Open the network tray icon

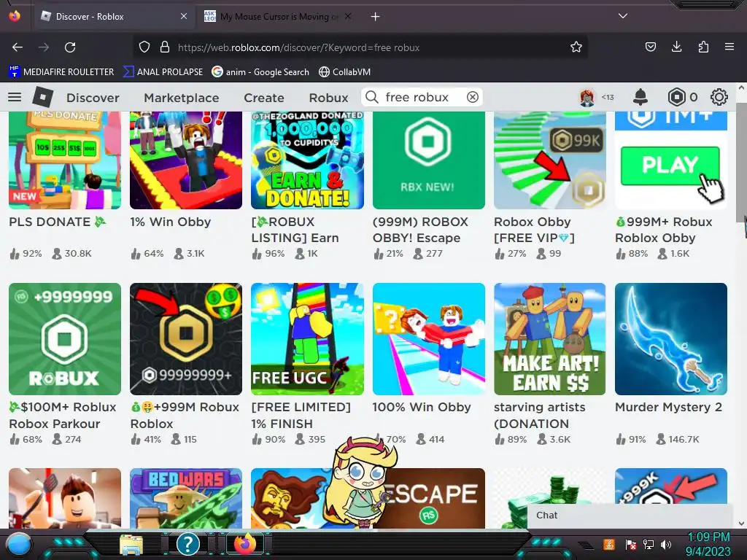click(648, 544)
